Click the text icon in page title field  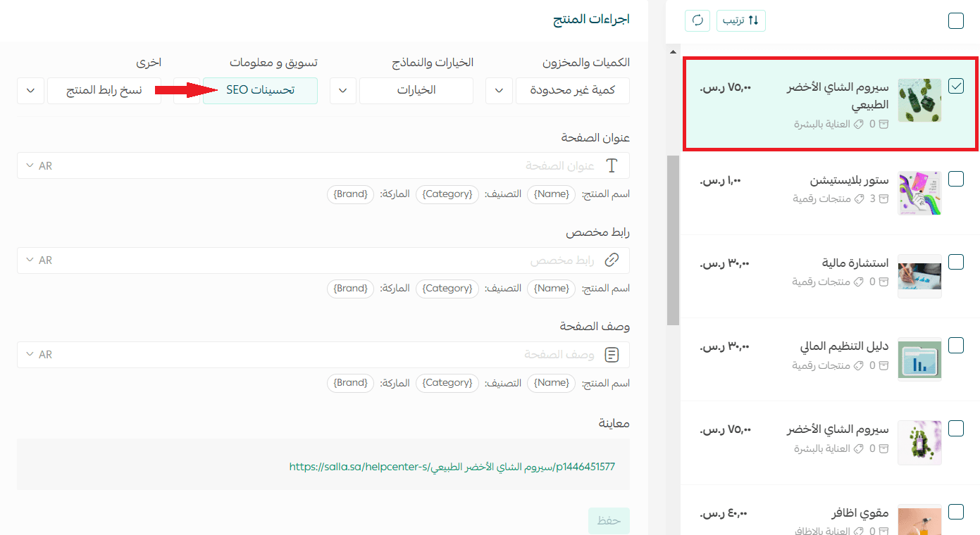click(612, 166)
